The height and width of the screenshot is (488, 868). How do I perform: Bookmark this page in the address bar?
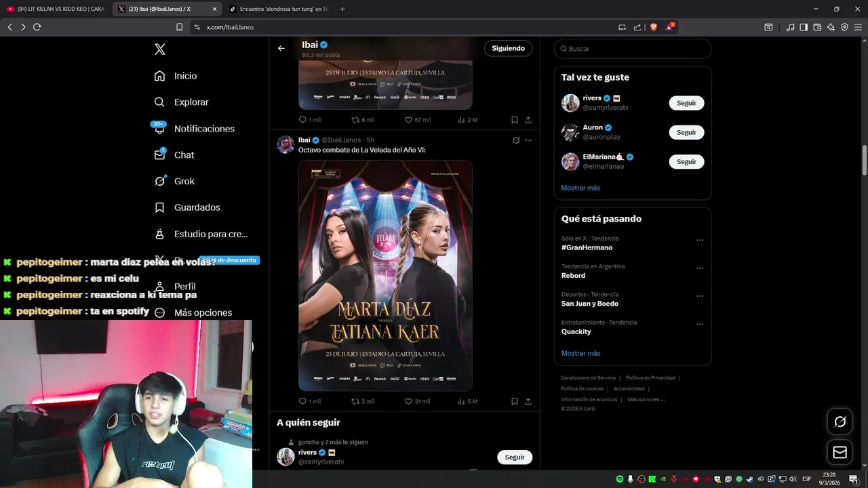point(179,27)
